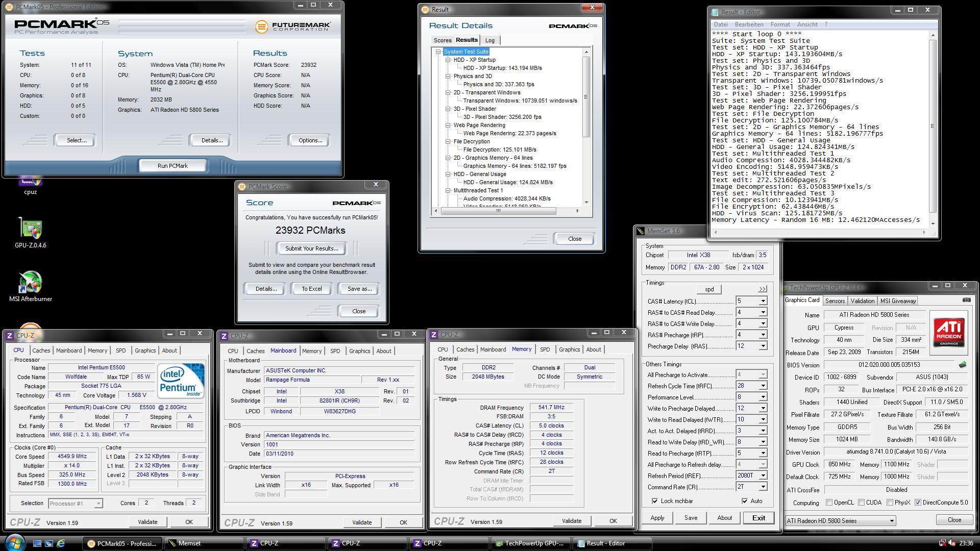Screen dimensions: 980x551
Task: Click the Memset taskbar button
Action: click(204, 543)
